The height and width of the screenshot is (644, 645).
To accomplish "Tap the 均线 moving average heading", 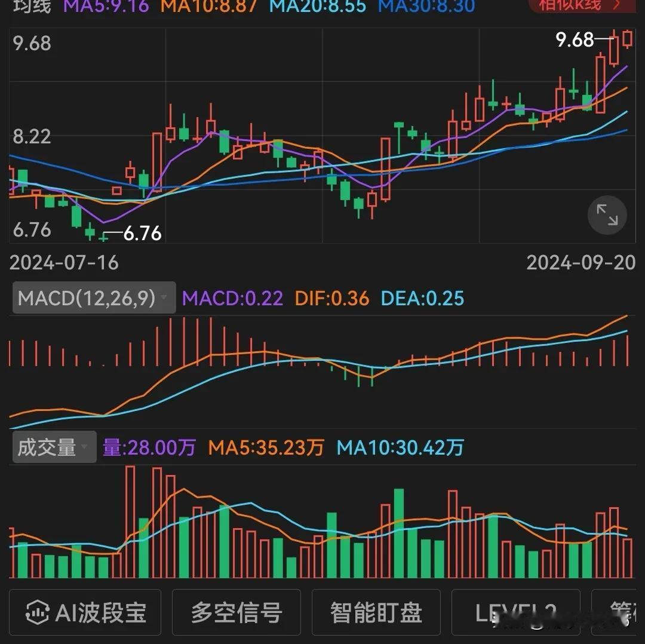I will click(x=32, y=7).
